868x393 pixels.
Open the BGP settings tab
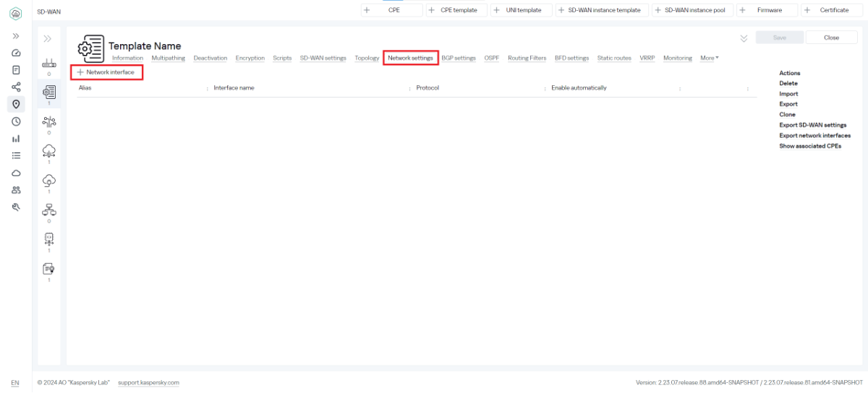point(459,58)
